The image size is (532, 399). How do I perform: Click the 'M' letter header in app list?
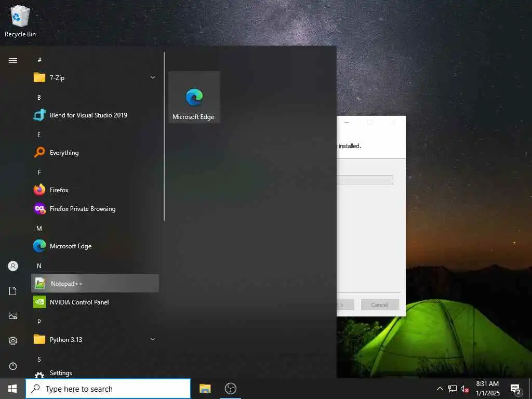tap(39, 229)
